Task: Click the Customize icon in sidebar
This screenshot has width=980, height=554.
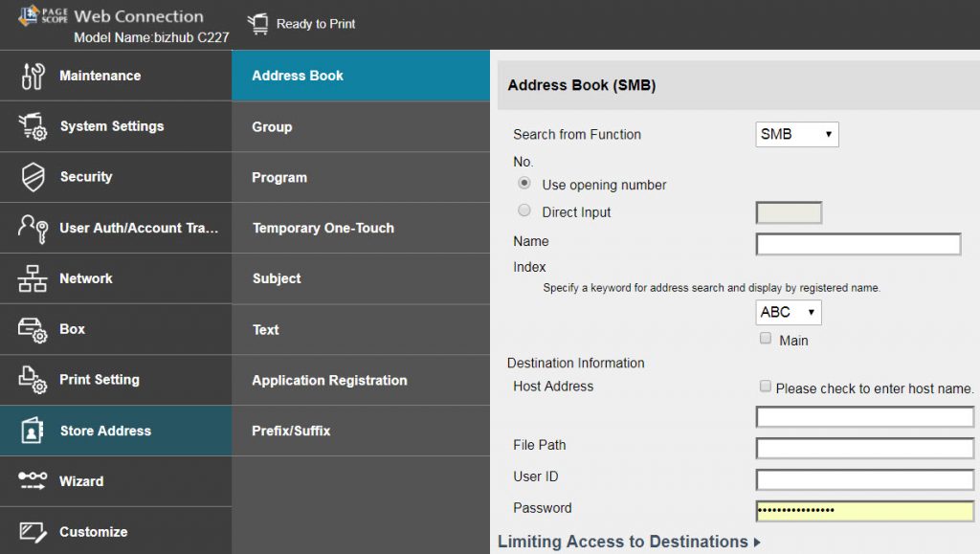Action: tap(33, 532)
